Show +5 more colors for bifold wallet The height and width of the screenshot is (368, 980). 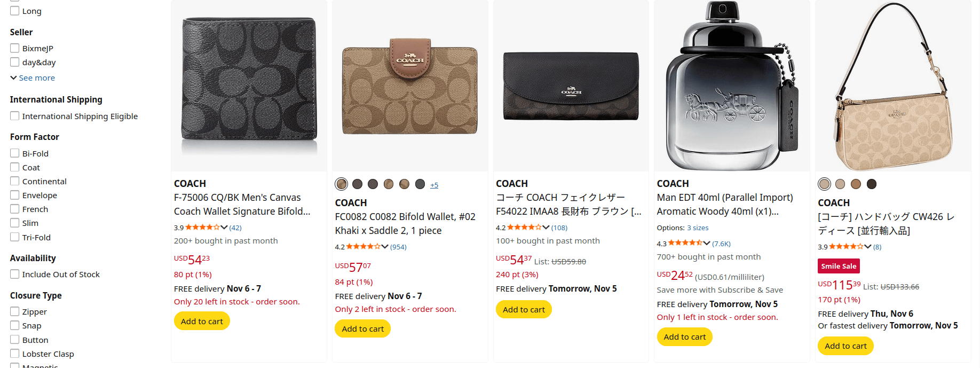434,185
